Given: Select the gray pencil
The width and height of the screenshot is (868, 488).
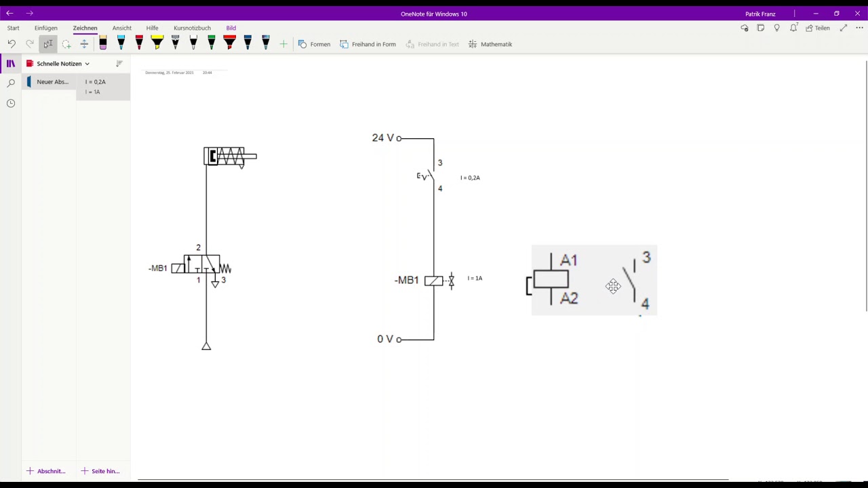Looking at the screenshot, I should pyautogui.click(x=176, y=43).
